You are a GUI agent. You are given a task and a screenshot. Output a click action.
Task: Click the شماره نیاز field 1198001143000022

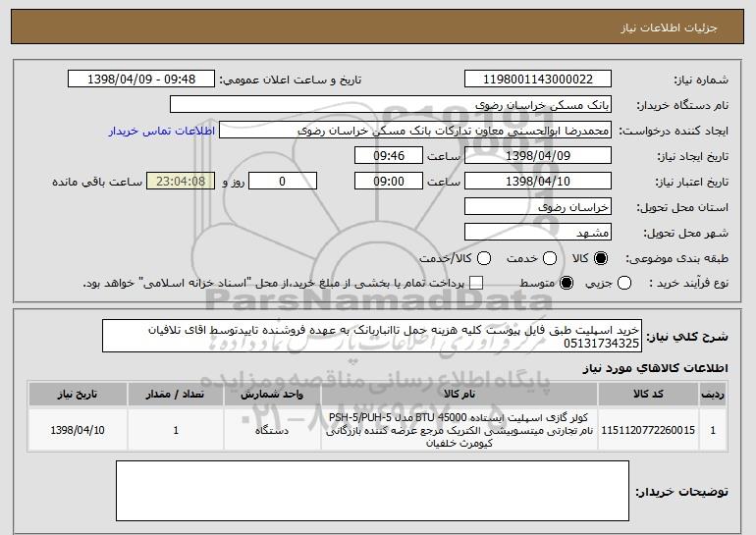click(x=538, y=80)
